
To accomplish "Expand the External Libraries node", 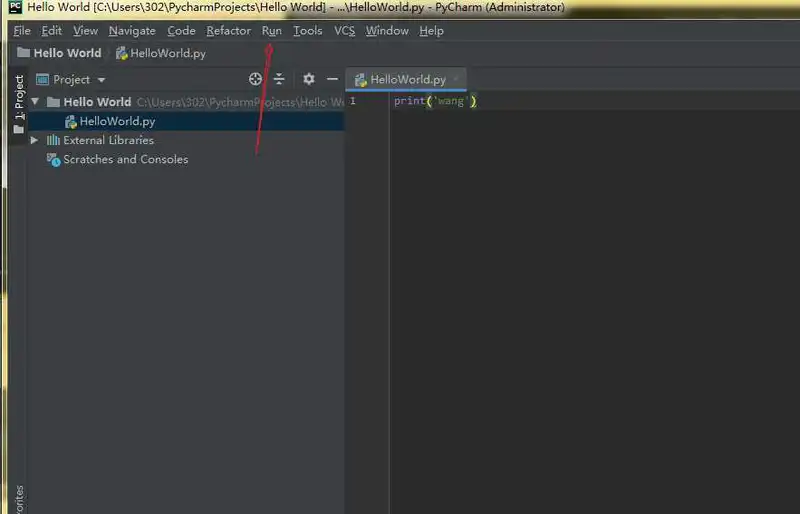I will point(34,140).
